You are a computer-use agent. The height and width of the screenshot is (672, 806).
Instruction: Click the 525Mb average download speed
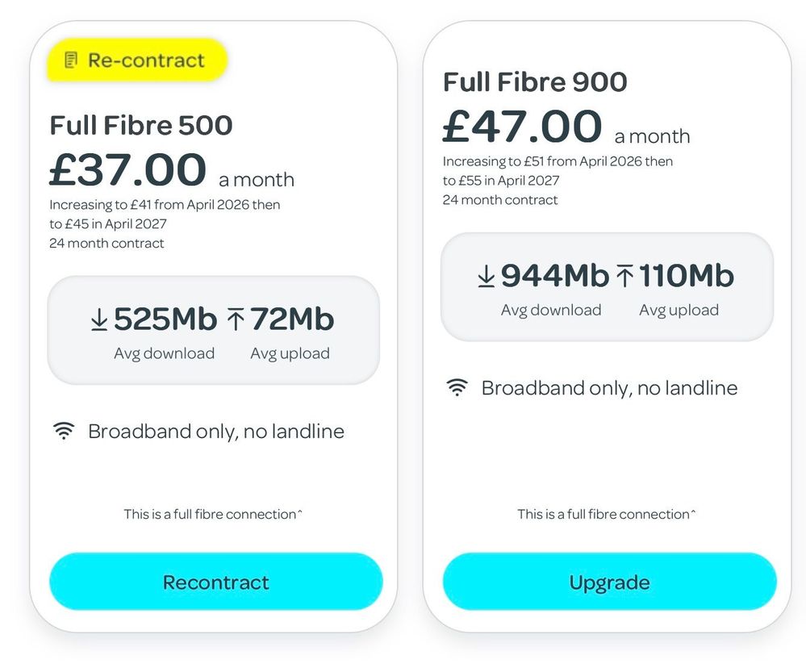click(x=165, y=320)
